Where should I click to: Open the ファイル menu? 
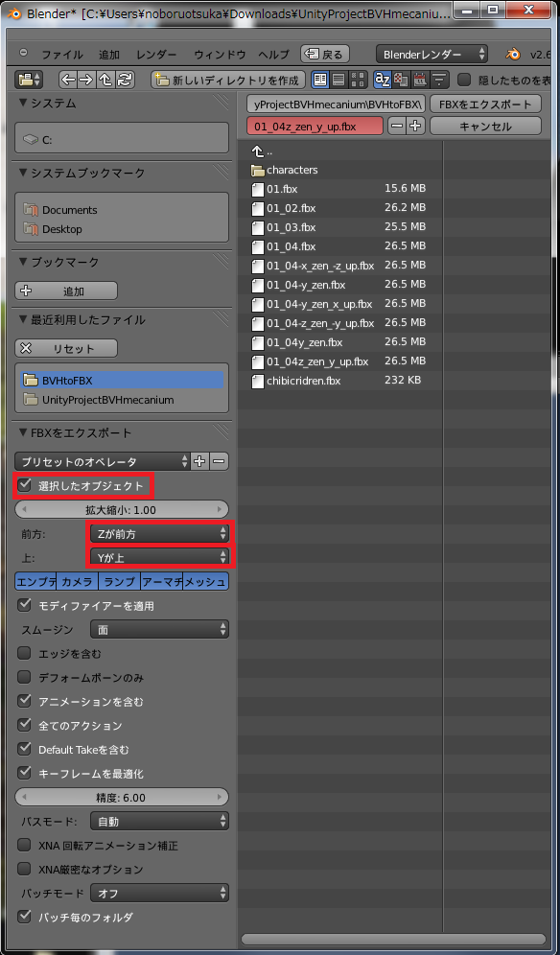point(62,55)
